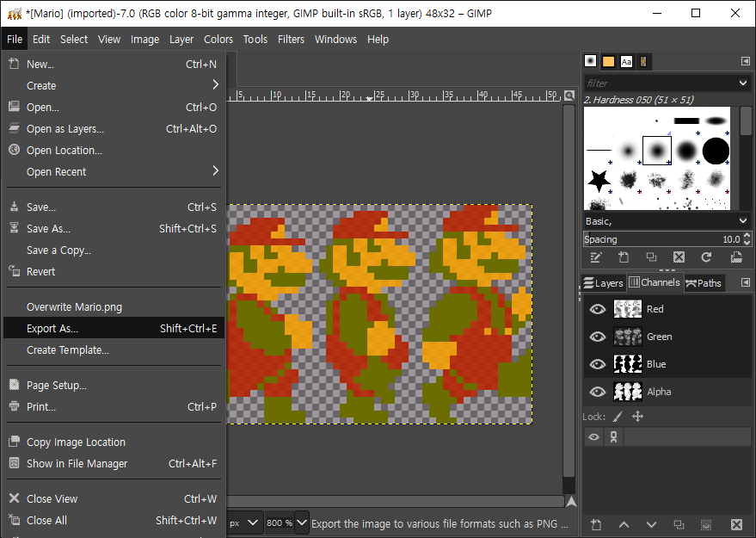Viewport: 756px width, 538px height.
Task: Select the Hardness 050 brush thumbnail
Action: [657, 151]
